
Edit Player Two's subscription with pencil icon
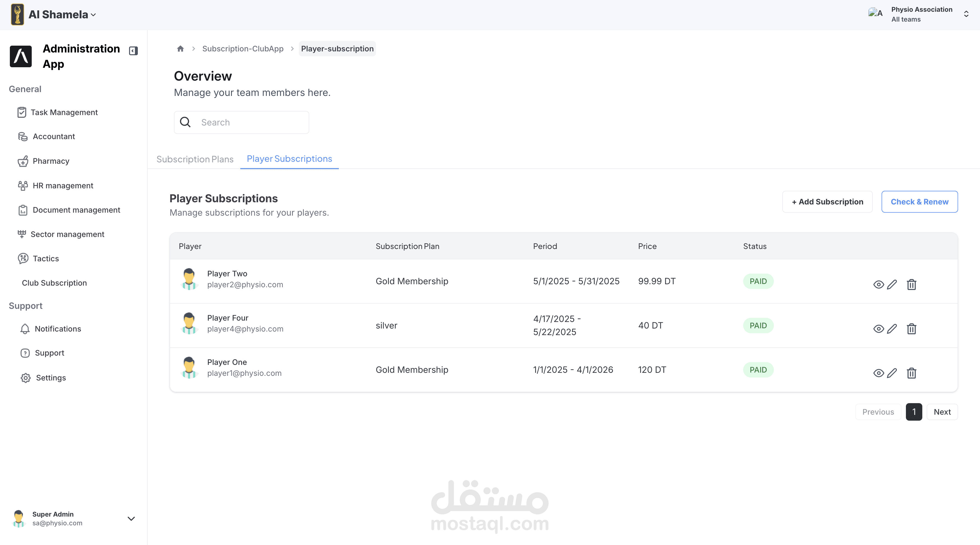tap(892, 285)
